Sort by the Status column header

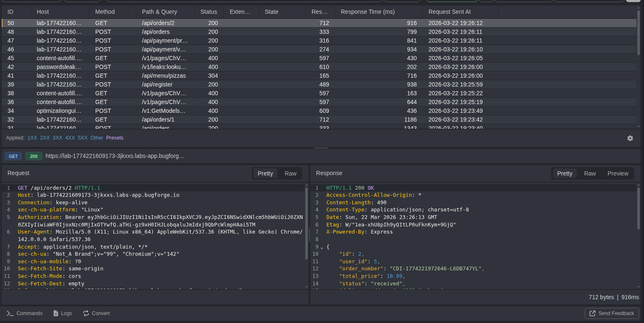[208, 12]
